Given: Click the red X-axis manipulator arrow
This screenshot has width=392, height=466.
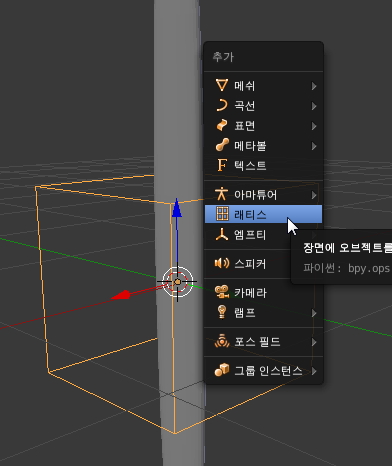Looking at the screenshot, I should click(121, 295).
